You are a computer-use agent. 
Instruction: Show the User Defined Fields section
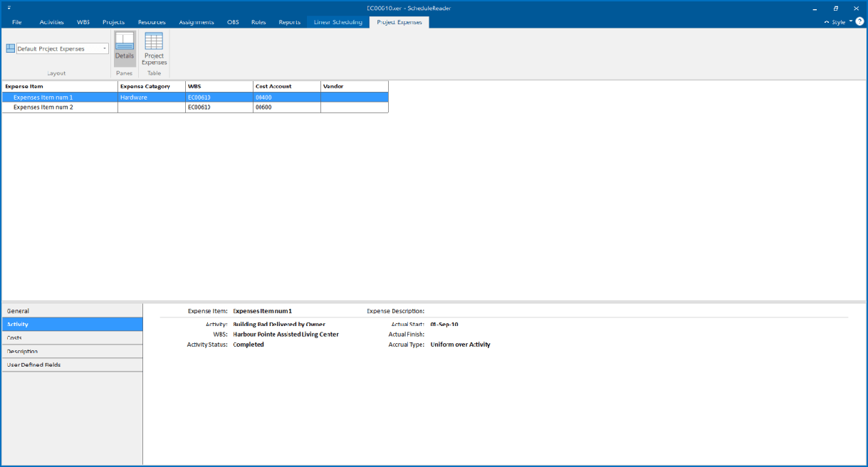72,364
